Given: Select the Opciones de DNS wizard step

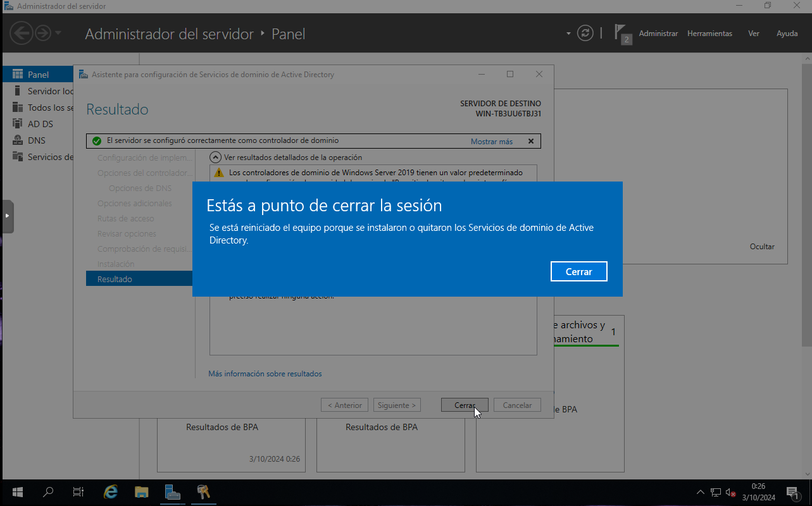Looking at the screenshot, I should coord(140,188).
